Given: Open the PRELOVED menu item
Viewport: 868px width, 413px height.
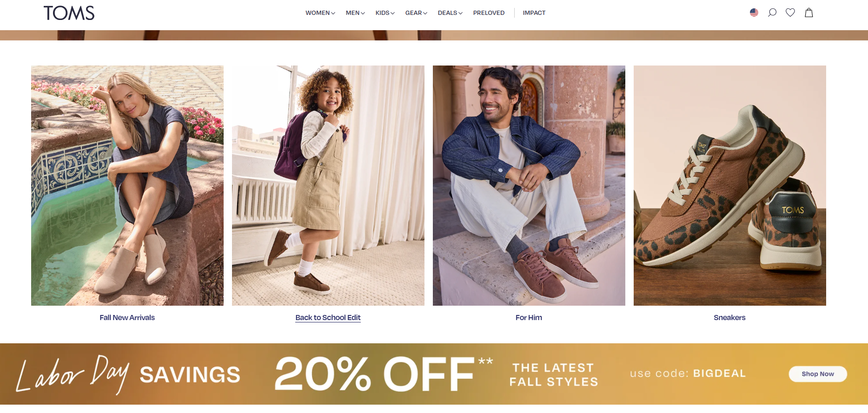Looking at the screenshot, I should click(489, 13).
